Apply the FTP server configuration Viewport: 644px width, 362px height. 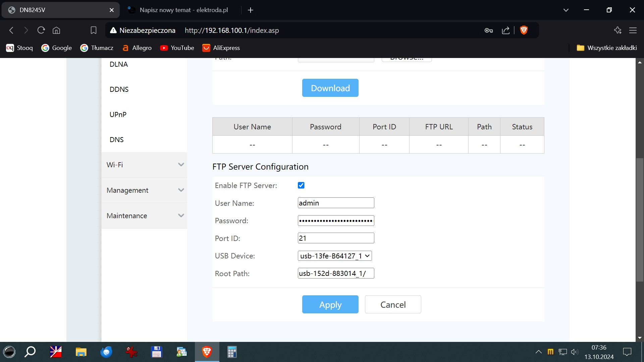click(330, 304)
